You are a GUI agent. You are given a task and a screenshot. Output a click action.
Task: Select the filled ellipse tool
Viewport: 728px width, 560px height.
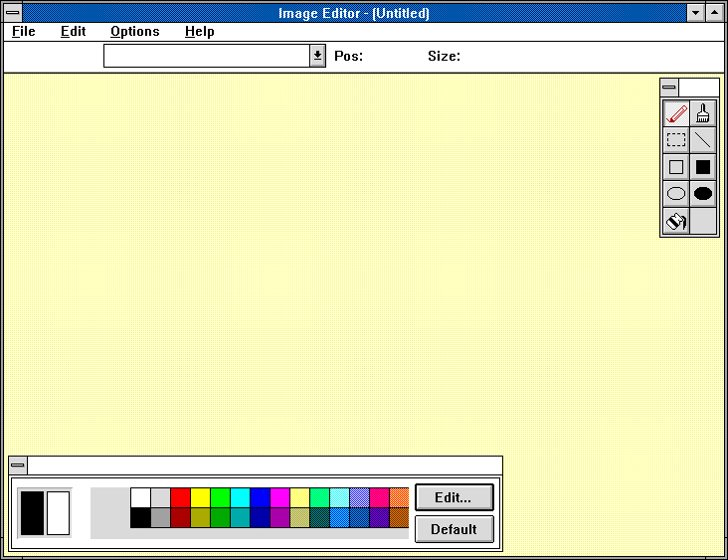[x=703, y=193]
